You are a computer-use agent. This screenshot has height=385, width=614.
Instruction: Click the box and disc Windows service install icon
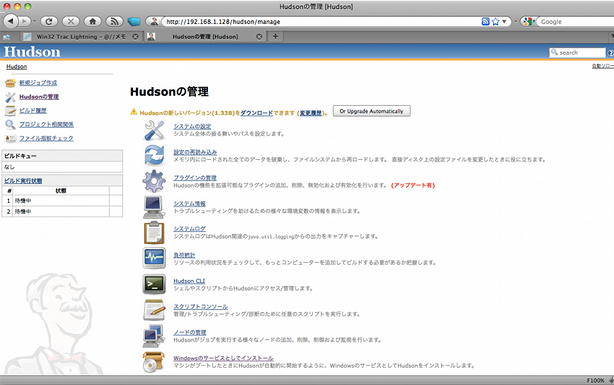pos(154,362)
